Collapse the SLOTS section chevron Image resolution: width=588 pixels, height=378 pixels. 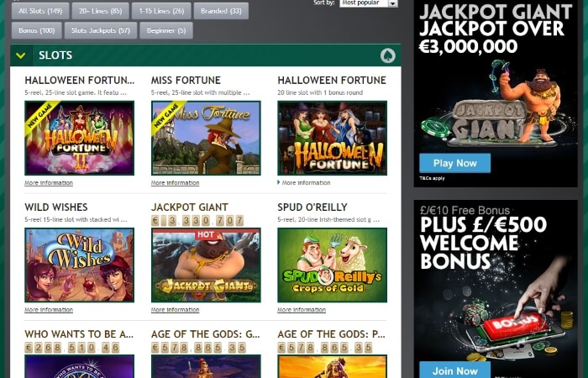coord(21,55)
